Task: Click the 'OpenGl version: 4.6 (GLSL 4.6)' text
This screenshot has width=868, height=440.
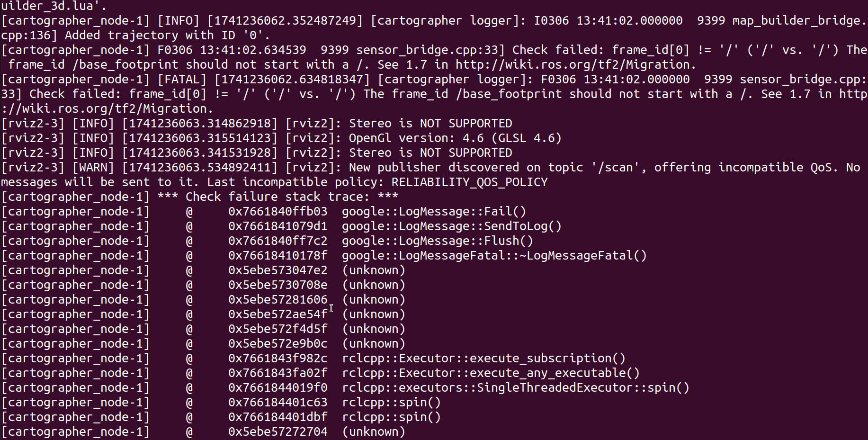Action: tap(455, 138)
